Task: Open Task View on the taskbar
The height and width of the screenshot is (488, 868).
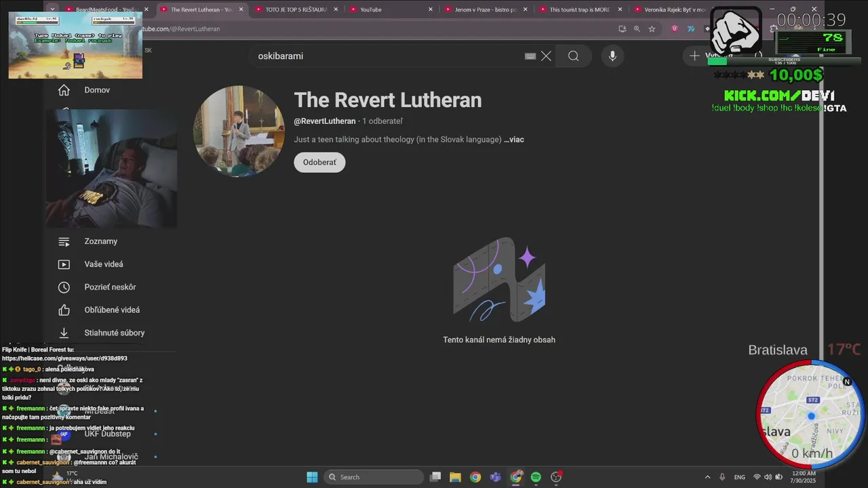Action: 435,477
